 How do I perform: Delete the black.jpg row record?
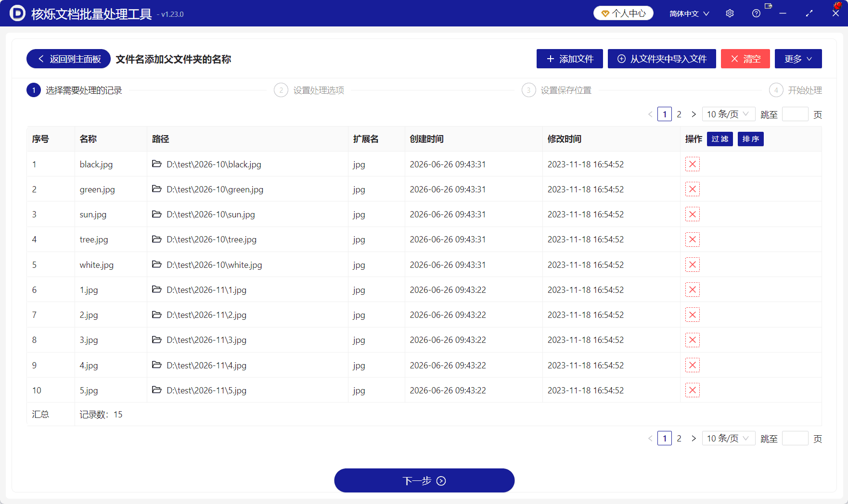click(x=692, y=164)
